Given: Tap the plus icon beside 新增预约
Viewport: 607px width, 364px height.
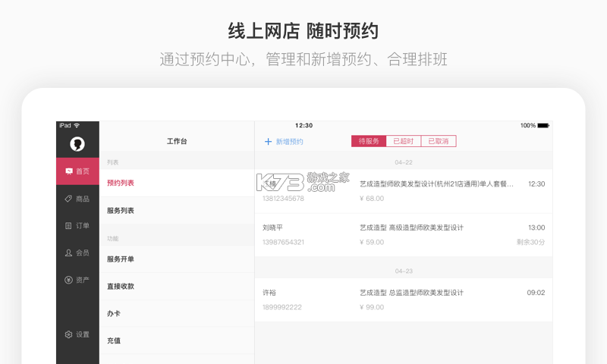Looking at the screenshot, I should [x=268, y=142].
